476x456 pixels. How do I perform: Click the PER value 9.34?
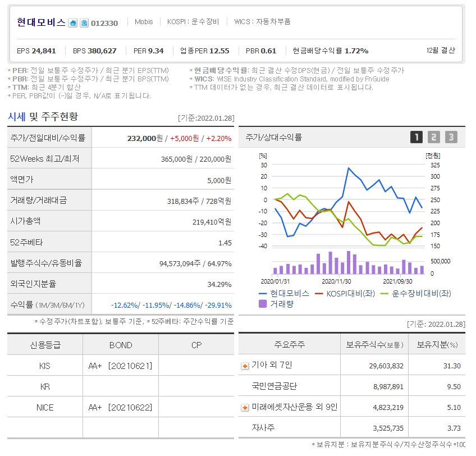[155, 51]
